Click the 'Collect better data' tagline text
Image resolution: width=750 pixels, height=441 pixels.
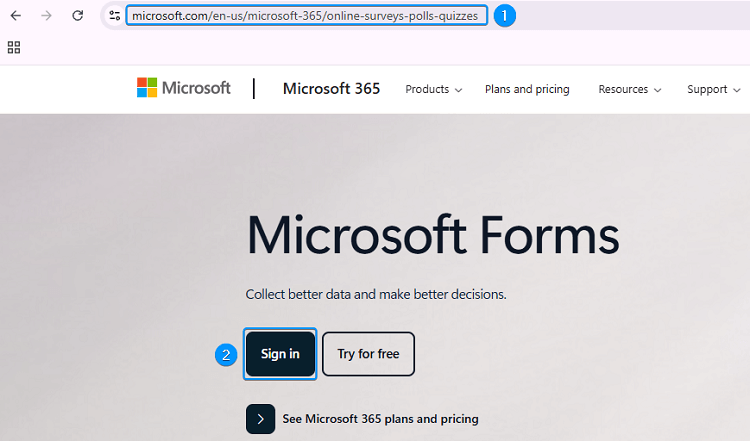pyautogui.click(x=376, y=294)
